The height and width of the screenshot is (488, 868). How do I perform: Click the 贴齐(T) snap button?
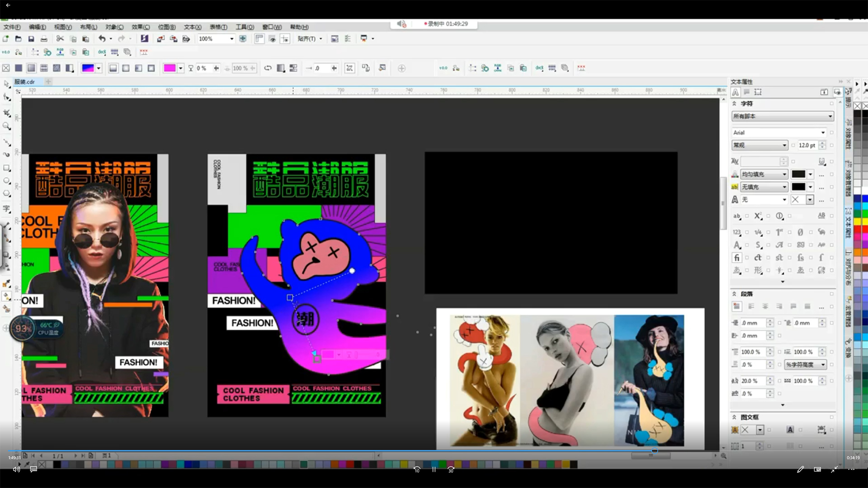click(x=307, y=39)
